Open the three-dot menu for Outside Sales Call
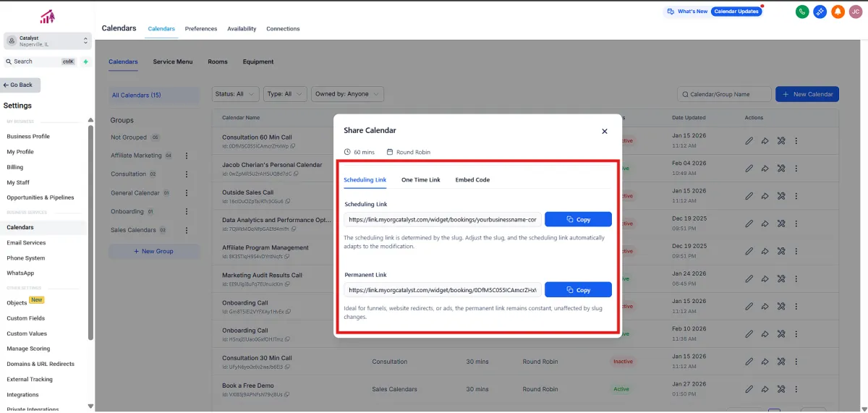 (x=796, y=196)
